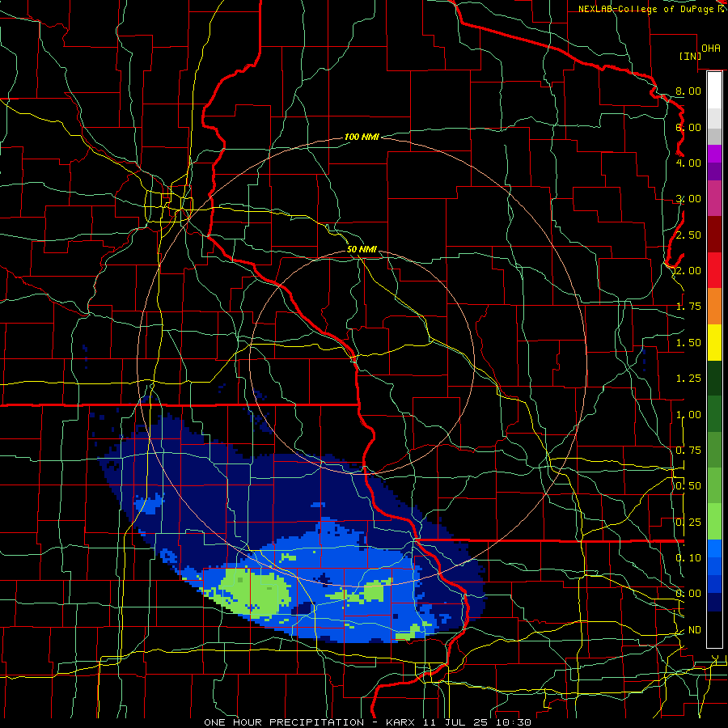Select the dark maroon legend swatch near 2.50
The width and height of the screenshot is (728, 728).
click(x=714, y=235)
